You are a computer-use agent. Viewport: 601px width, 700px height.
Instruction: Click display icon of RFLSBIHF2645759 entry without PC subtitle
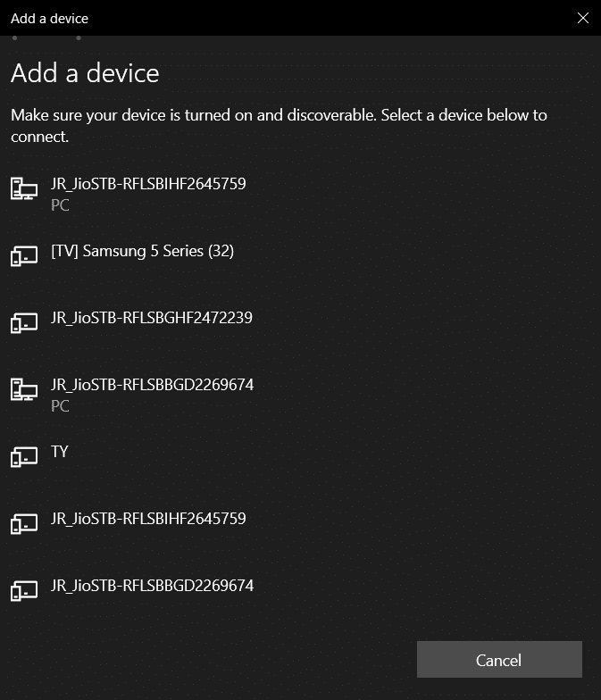click(x=24, y=523)
